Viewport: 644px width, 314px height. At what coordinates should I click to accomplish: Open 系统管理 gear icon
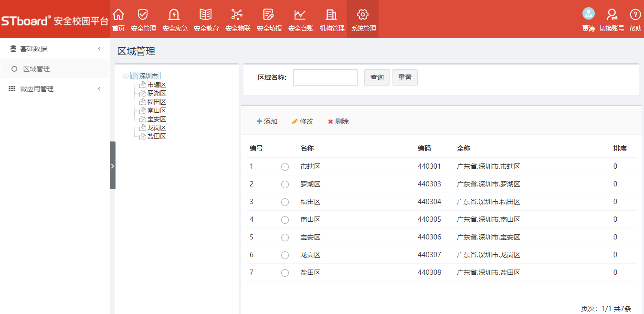363,14
